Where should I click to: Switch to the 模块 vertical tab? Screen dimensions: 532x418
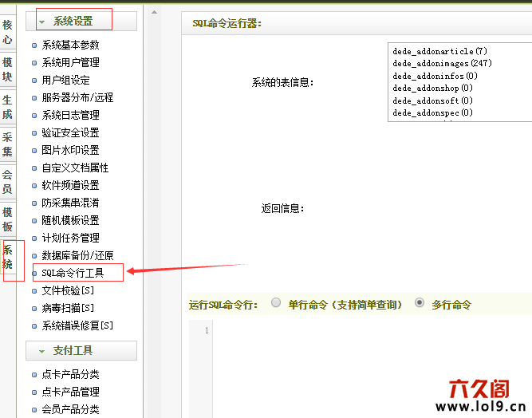pyautogui.click(x=7, y=69)
